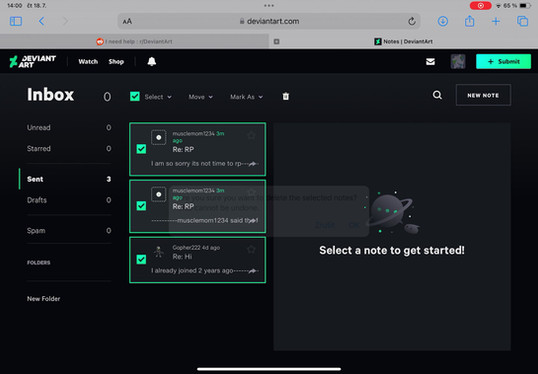Open the Unread folder
The image size is (538, 374).
coord(69,128)
